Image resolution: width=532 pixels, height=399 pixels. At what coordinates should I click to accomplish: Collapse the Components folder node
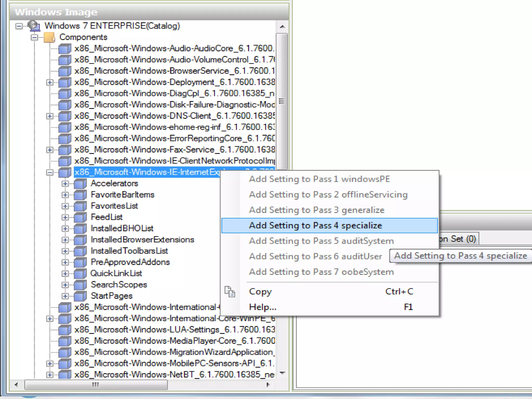(x=34, y=37)
